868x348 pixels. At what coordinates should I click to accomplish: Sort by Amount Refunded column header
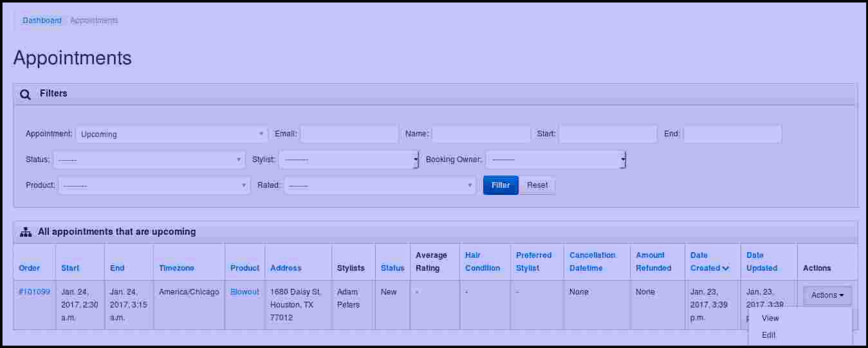click(x=654, y=262)
